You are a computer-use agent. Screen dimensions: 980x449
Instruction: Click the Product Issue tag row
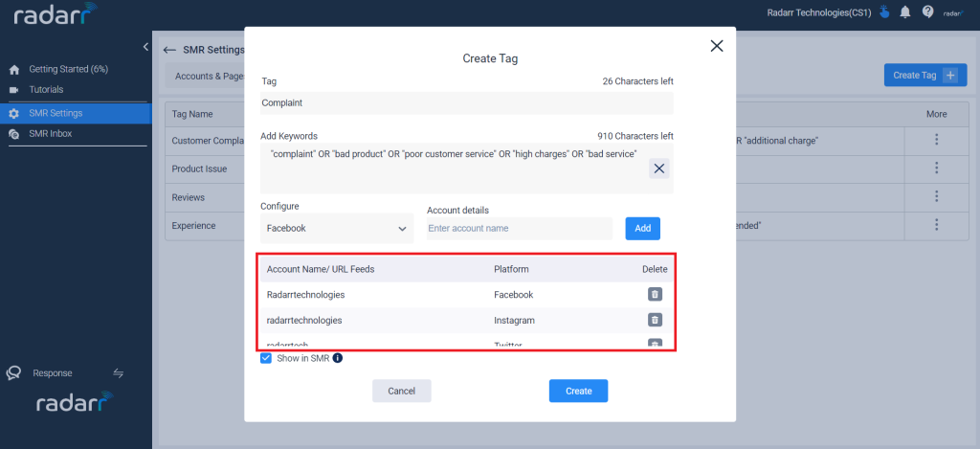pyautogui.click(x=199, y=168)
